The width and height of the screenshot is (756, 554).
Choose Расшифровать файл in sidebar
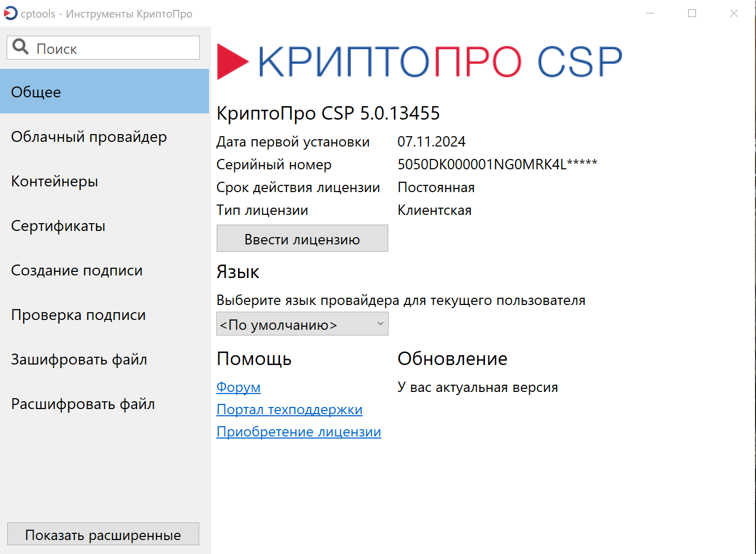coord(105,404)
